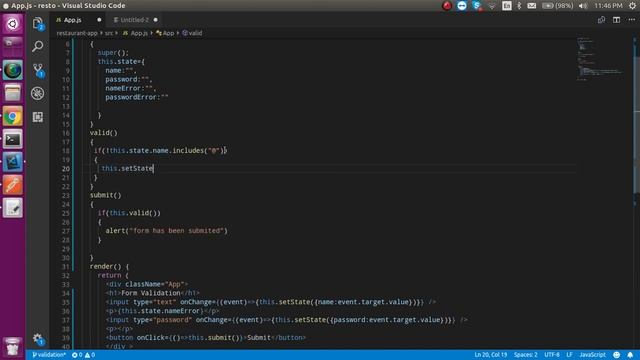The image size is (640, 360).
Task: Open the Skype indicator in top panel
Action: tap(476, 6)
